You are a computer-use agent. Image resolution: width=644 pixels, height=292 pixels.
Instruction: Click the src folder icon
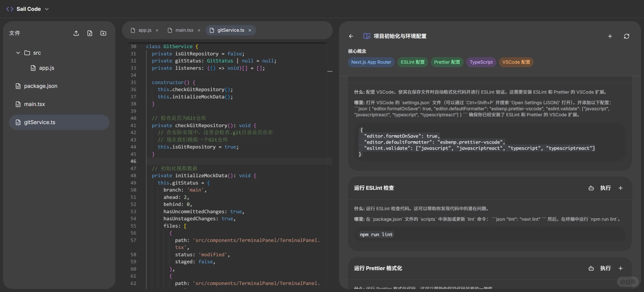pos(27,53)
